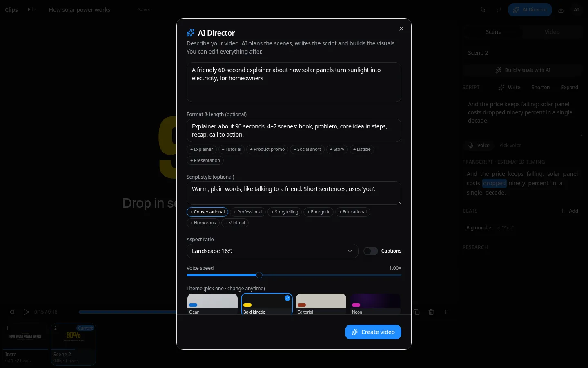
Task: Select the Energetic script style chip
Action: [x=318, y=212]
